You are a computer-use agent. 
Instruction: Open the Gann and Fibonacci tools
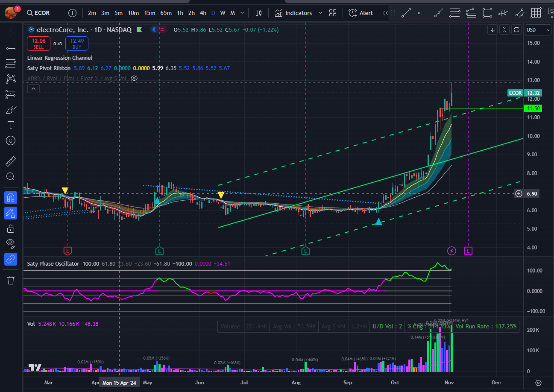[x=11, y=64]
